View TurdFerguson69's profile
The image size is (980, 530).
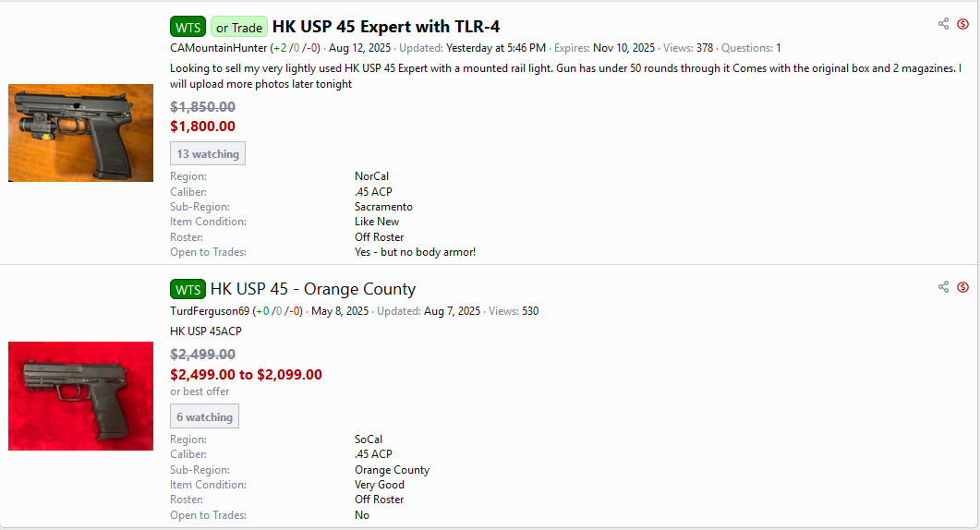(x=210, y=311)
